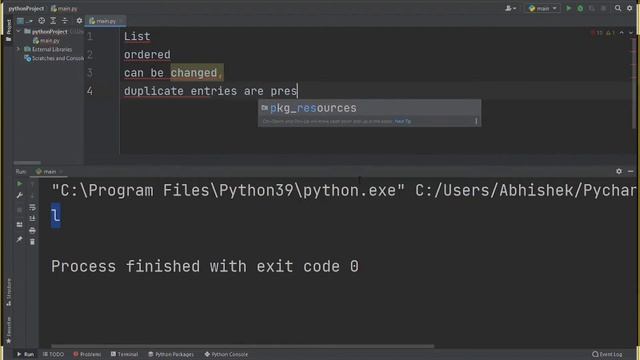Viewport: 640px width, 360px height.
Task: Open the TODO tool window tab
Action: 53,354
